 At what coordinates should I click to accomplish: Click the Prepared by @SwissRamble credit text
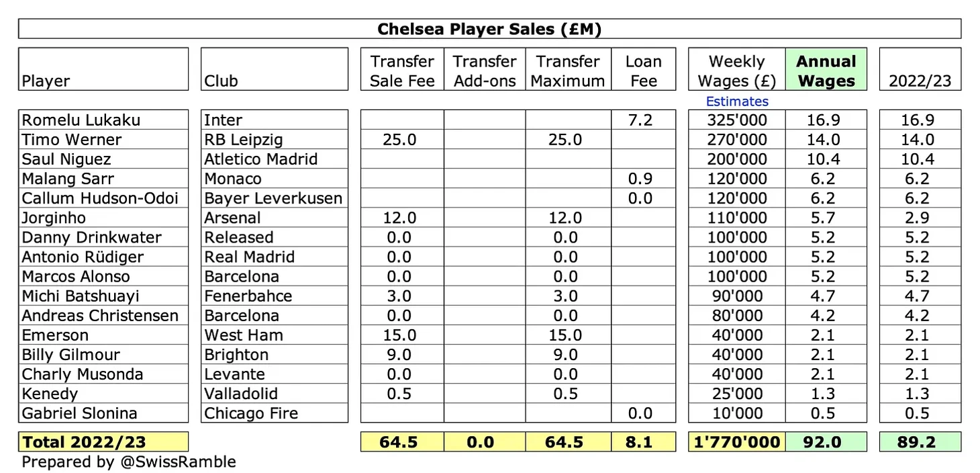point(129,462)
